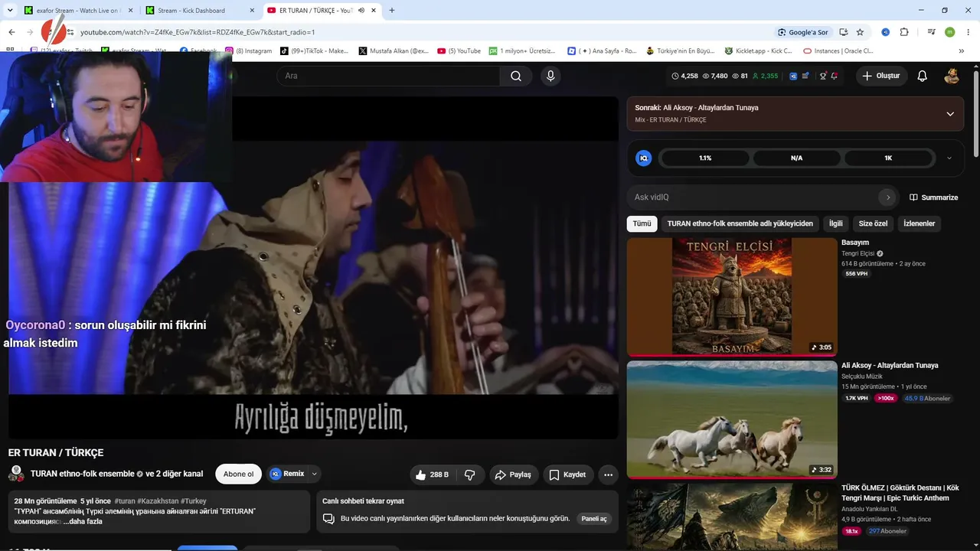Open the TikTok bookmark
Screen dimensions: 980x551
pyautogui.click(x=314, y=51)
